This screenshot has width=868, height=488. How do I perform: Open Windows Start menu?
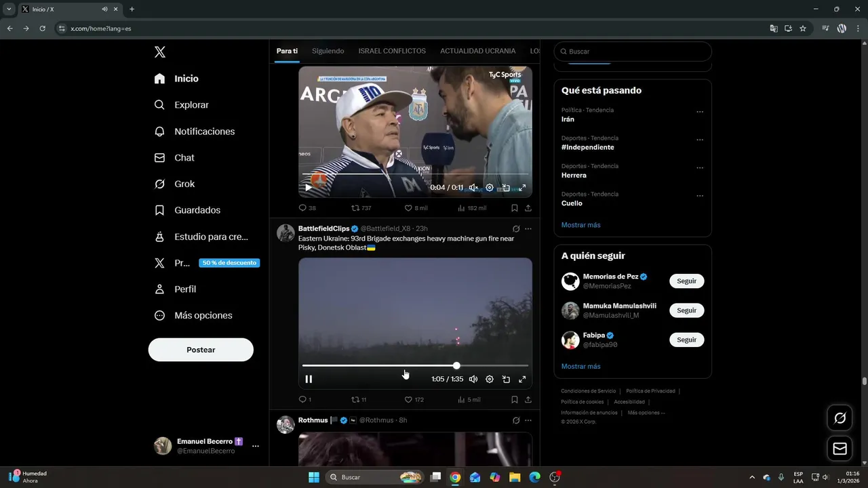pos(314,477)
